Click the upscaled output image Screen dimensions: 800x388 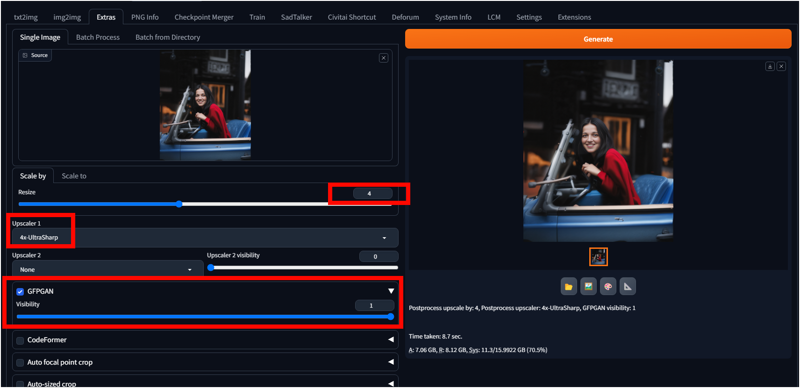(598, 151)
